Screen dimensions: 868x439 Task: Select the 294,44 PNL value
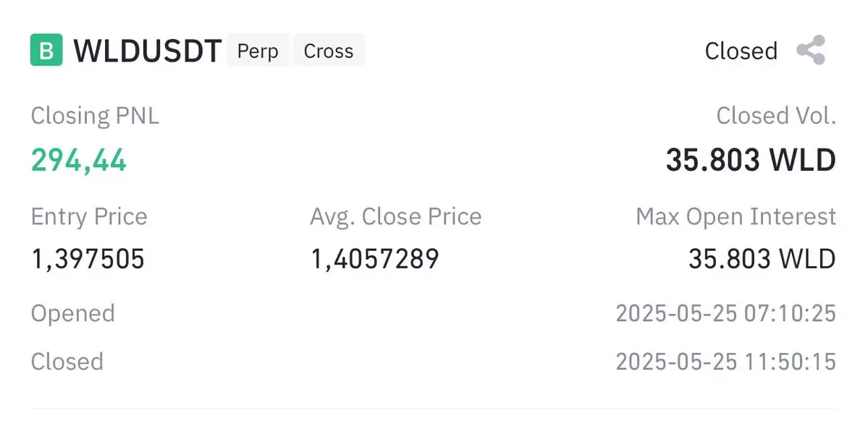(79, 161)
